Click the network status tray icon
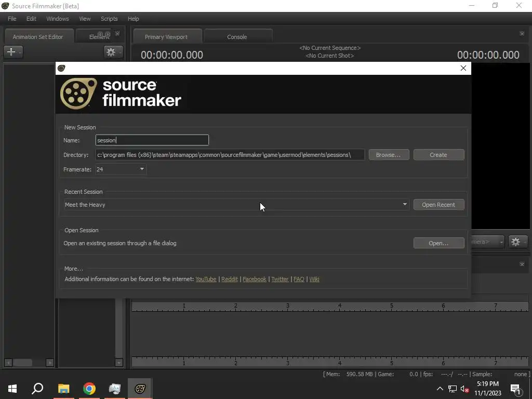The image size is (532, 399). [453, 389]
